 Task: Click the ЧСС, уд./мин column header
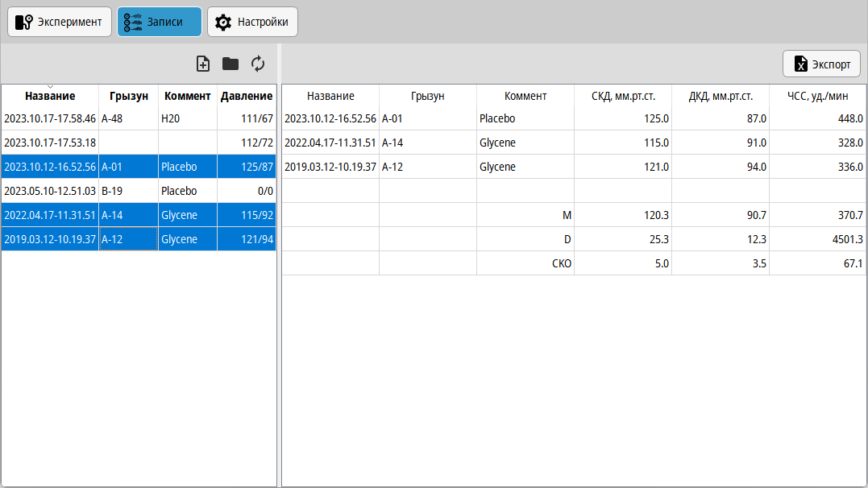pyautogui.click(x=817, y=96)
